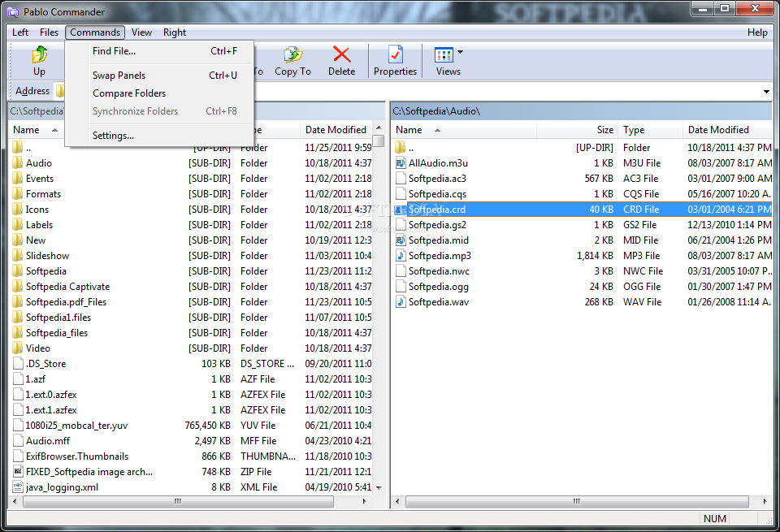Click the right panel up-directory folder icon
Screen dimensions: 780x532
pyautogui.click(x=401, y=148)
